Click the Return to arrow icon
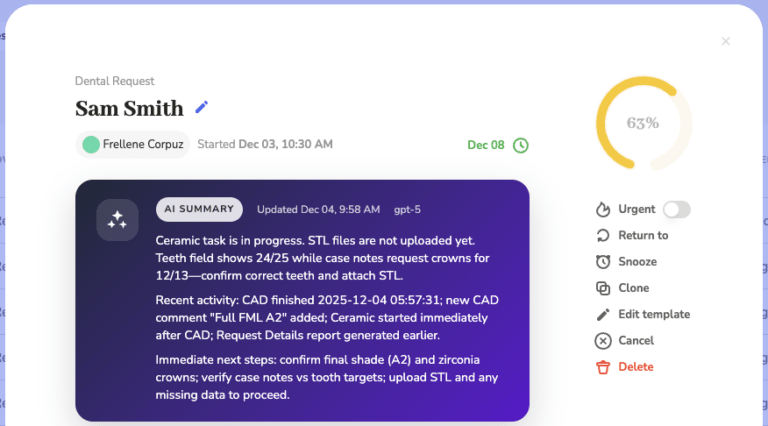The image size is (768, 426). [x=603, y=236]
